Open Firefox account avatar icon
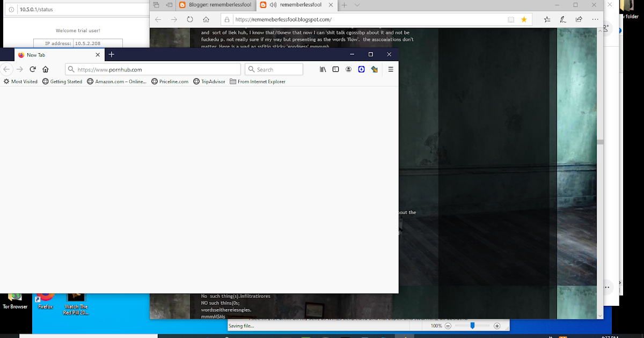 coord(348,69)
